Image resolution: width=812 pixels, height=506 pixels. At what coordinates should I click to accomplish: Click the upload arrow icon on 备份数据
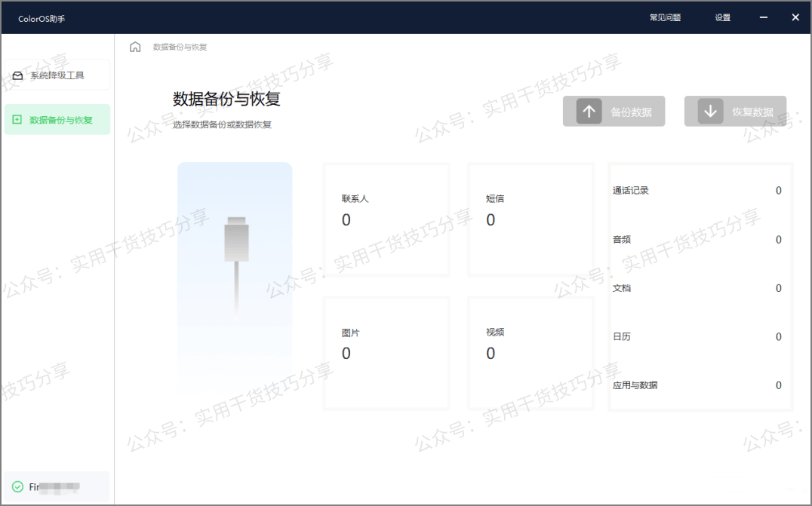click(x=589, y=111)
